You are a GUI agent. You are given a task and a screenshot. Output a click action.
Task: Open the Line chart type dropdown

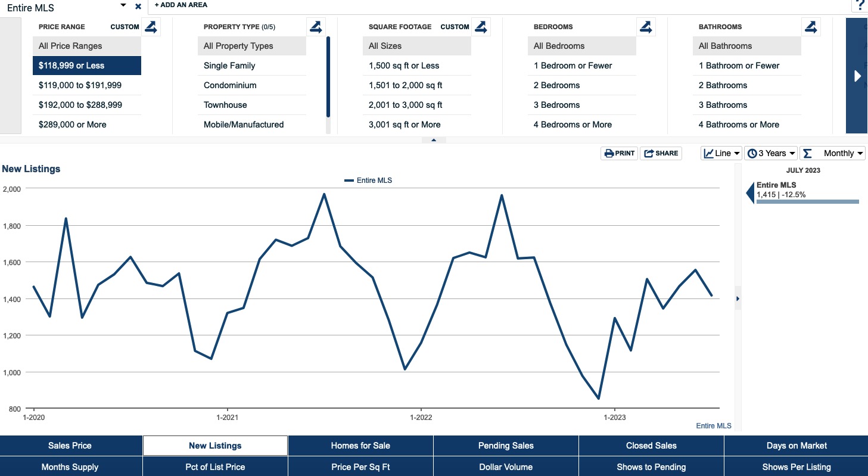point(721,153)
